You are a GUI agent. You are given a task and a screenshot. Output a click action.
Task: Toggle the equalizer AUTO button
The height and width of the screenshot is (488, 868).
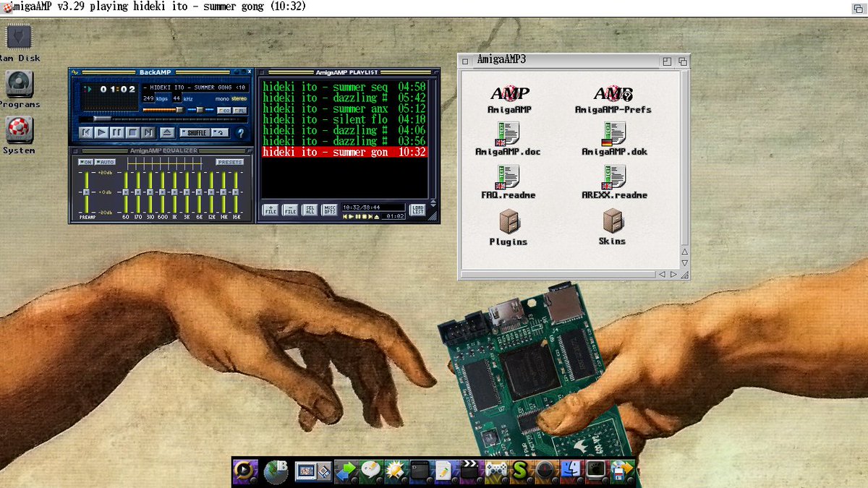[x=105, y=162]
